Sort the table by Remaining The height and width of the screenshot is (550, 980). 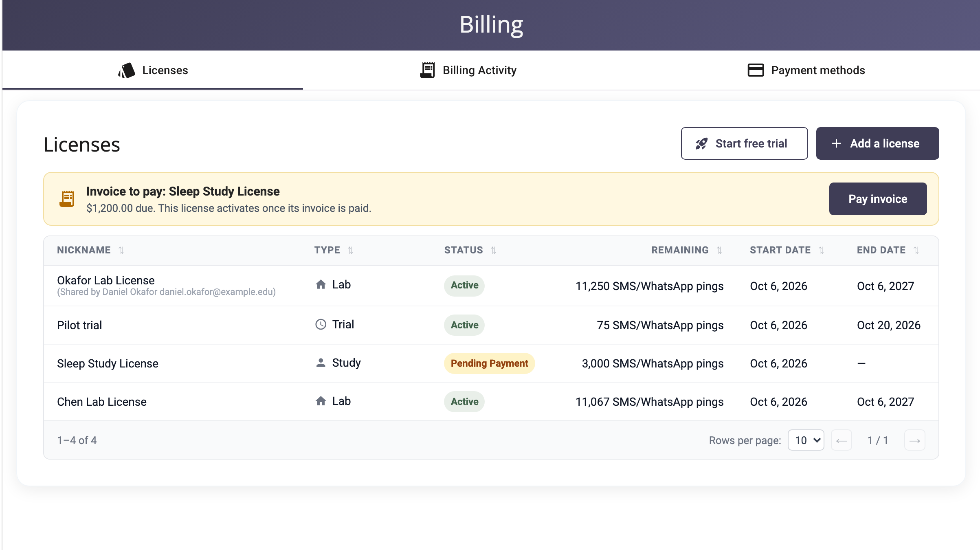click(687, 250)
